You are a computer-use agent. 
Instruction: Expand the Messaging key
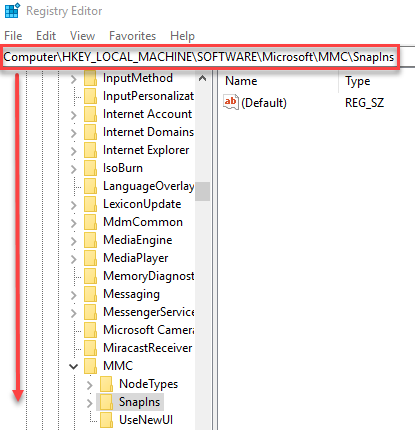tap(74, 295)
